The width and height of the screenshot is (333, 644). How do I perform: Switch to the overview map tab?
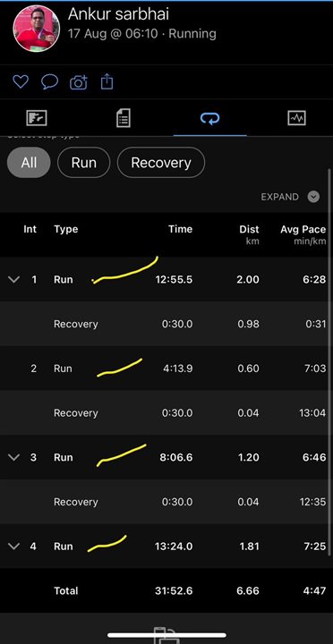(37, 118)
